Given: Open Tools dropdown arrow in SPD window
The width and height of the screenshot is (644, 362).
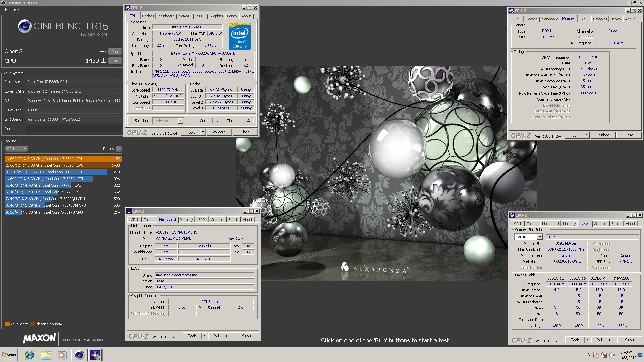Looking at the screenshot, I should point(587,340).
